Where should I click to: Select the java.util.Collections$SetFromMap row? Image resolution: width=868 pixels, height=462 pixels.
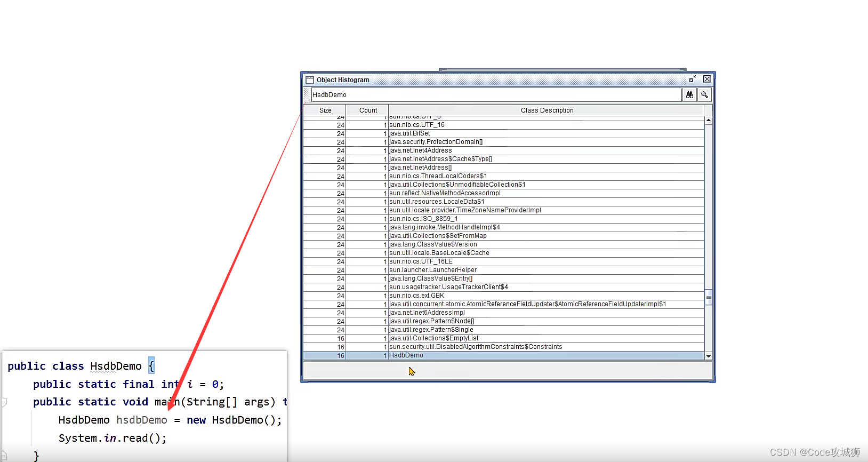504,236
